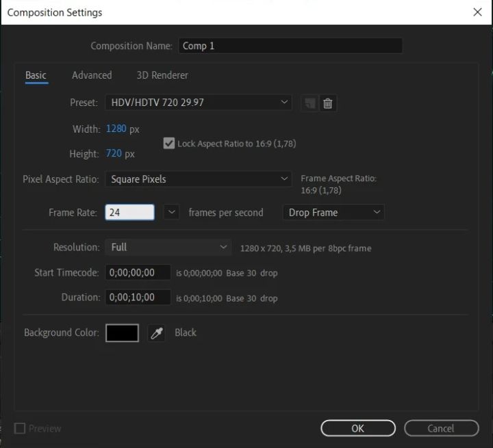Select the Basic tab

tap(36, 75)
